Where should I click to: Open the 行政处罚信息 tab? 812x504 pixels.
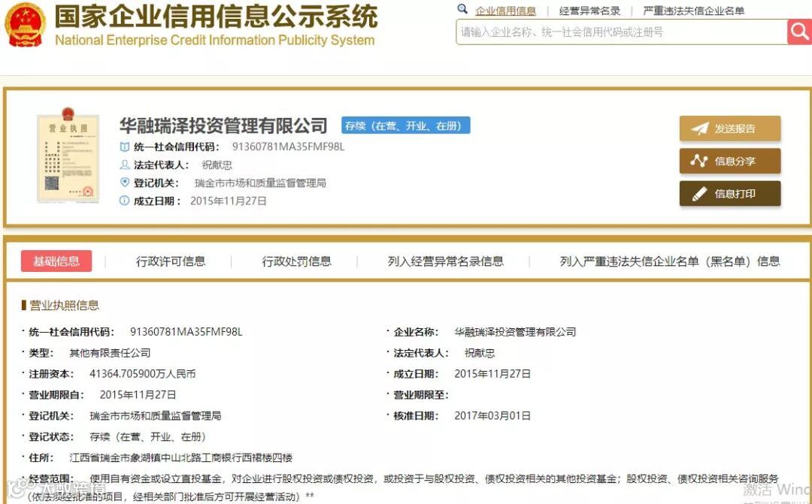(x=297, y=261)
